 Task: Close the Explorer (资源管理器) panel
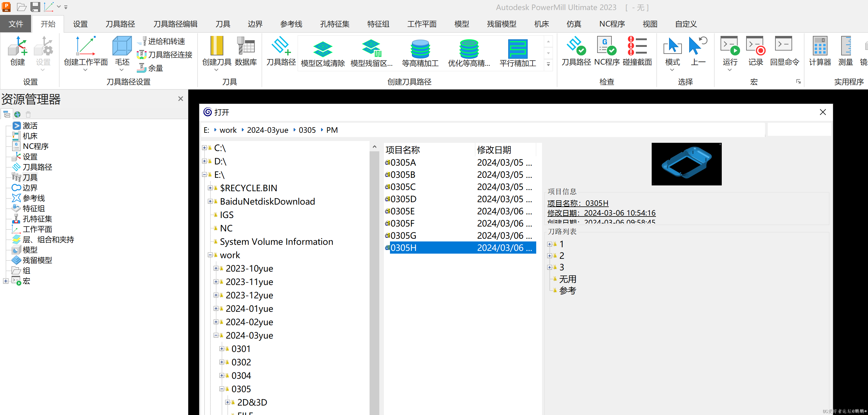pyautogui.click(x=181, y=99)
